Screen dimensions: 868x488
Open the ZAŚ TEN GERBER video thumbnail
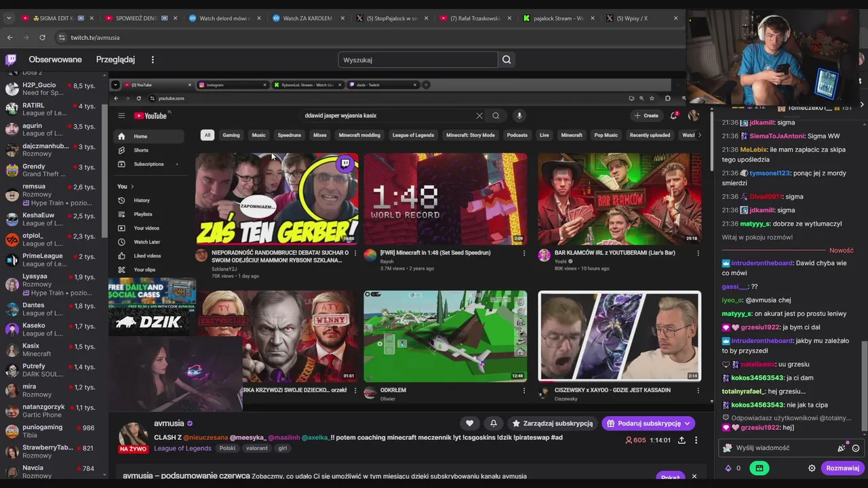(x=277, y=199)
